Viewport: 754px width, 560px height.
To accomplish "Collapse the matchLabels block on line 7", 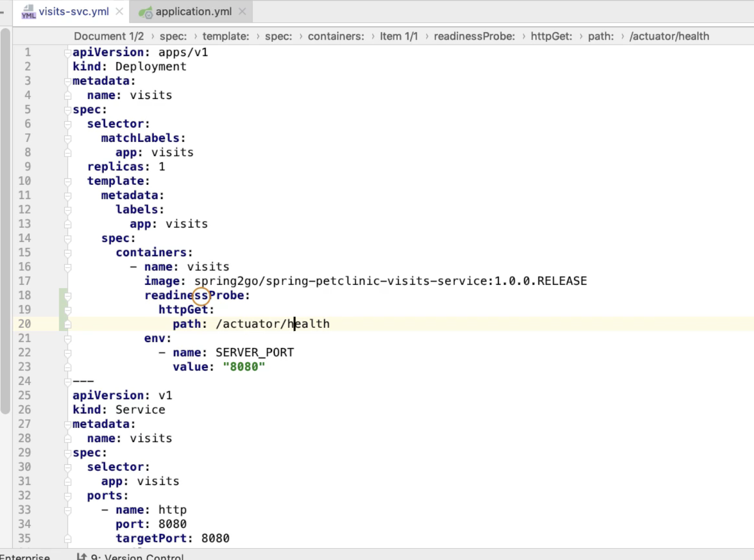I will pyautogui.click(x=67, y=139).
